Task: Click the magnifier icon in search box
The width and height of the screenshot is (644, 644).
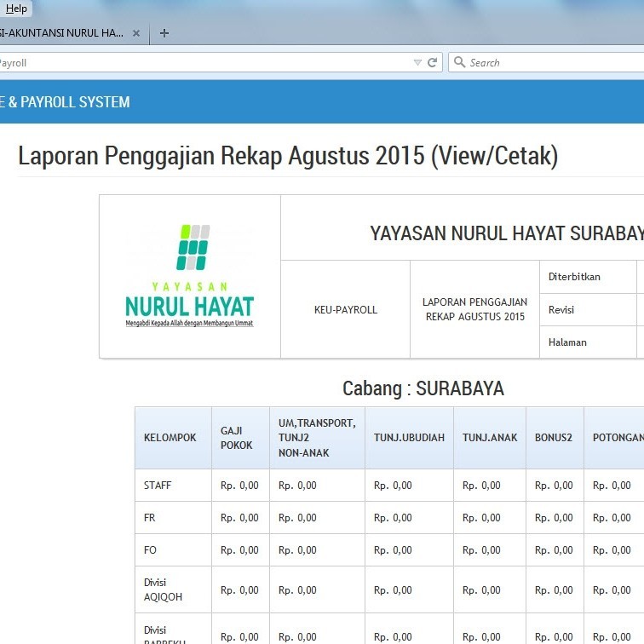Action: tap(459, 62)
